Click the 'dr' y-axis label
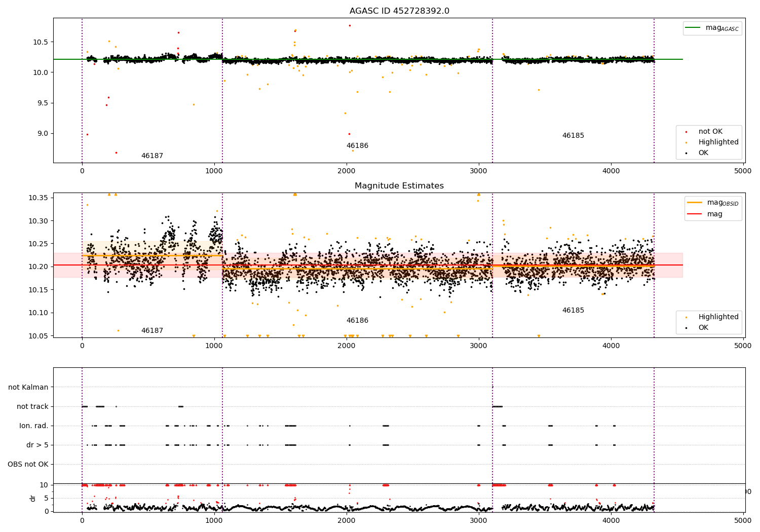 click(x=33, y=498)
